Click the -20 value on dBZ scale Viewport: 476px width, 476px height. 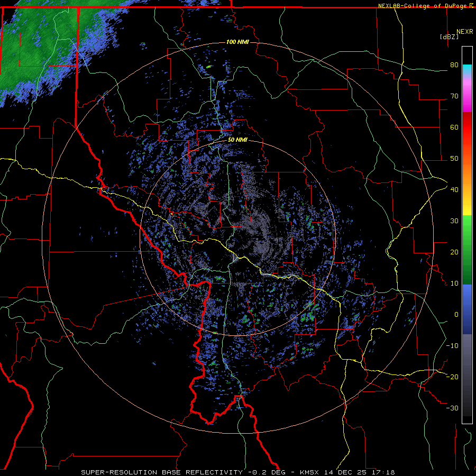coord(452,377)
